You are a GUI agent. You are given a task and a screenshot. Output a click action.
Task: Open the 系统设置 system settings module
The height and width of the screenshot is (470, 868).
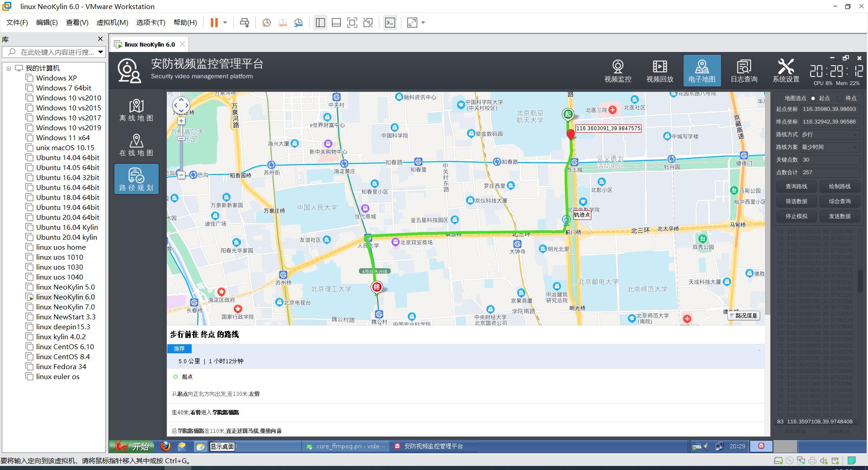786,71
